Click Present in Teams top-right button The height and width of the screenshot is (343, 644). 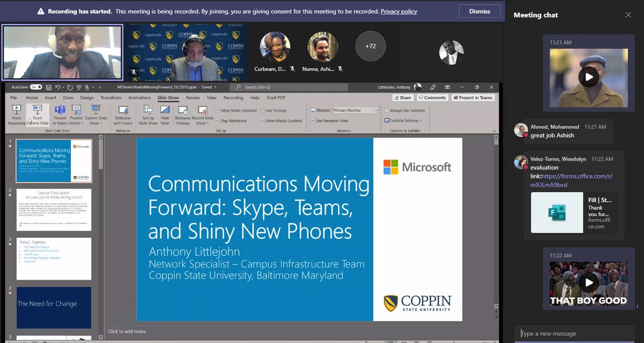pyautogui.click(x=473, y=98)
